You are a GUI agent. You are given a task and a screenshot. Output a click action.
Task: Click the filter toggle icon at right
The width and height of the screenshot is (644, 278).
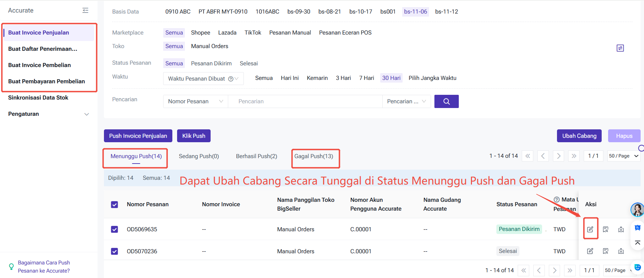(620, 48)
